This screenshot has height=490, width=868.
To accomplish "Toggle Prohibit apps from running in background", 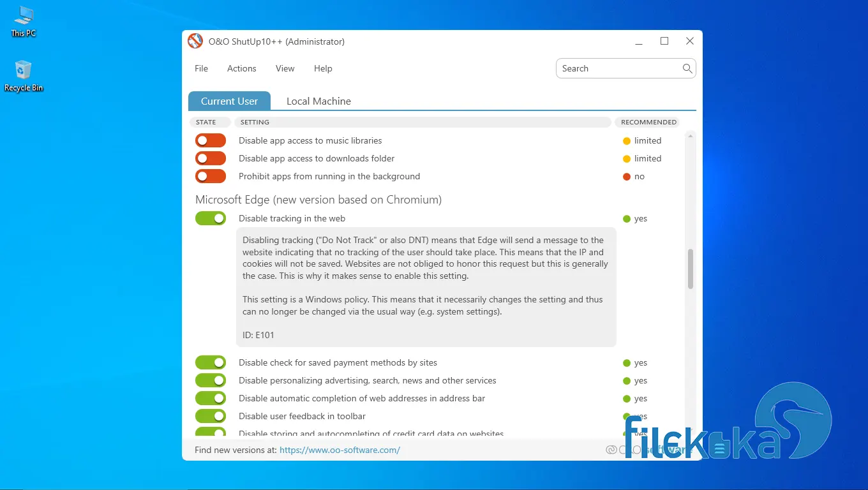I will pyautogui.click(x=211, y=176).
